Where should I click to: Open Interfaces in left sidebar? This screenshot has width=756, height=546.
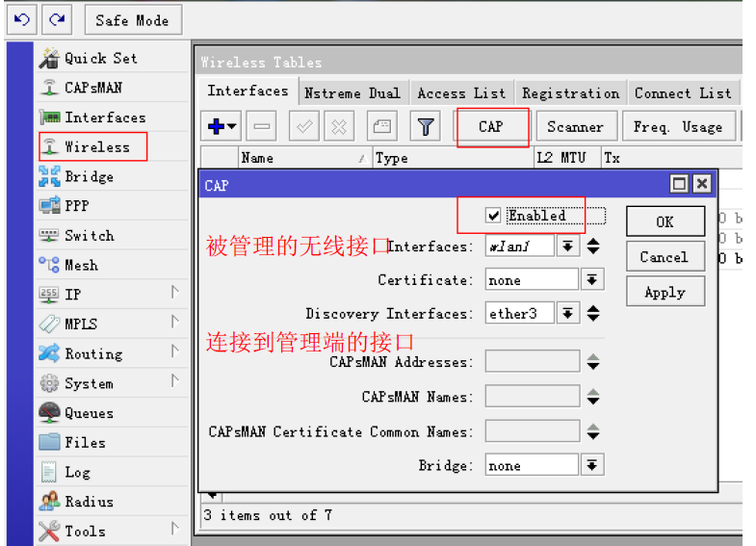(x=114, y=117)
